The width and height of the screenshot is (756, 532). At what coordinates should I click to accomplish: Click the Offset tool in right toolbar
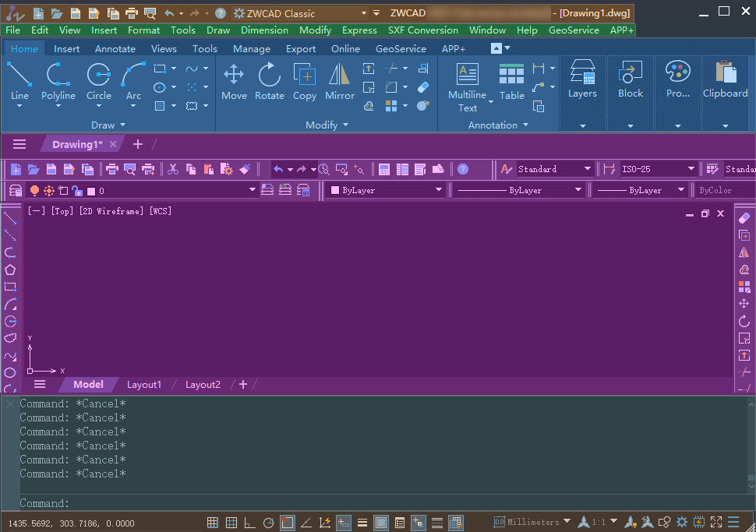[744, 270]
